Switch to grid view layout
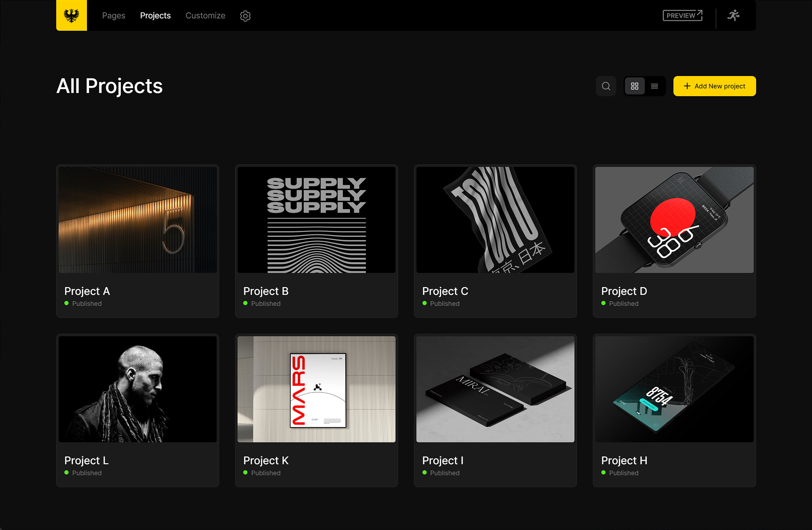This screenshot has height=530, width=812. 635,86
